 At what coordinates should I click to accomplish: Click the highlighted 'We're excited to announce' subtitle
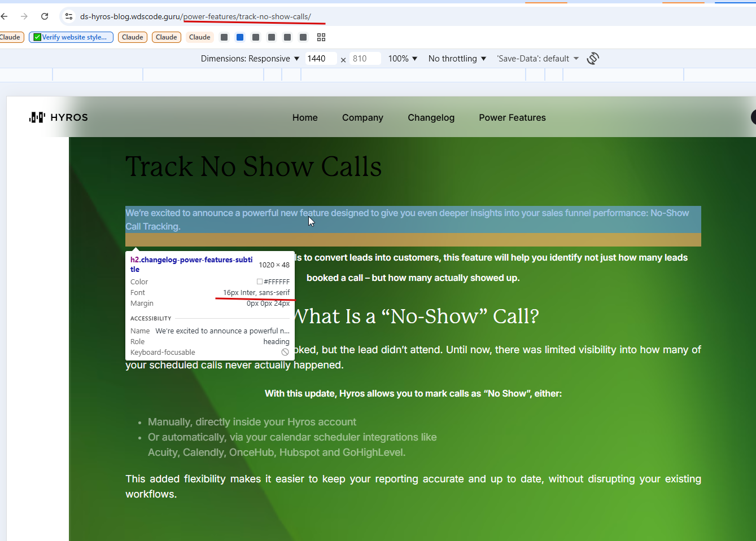413,219
